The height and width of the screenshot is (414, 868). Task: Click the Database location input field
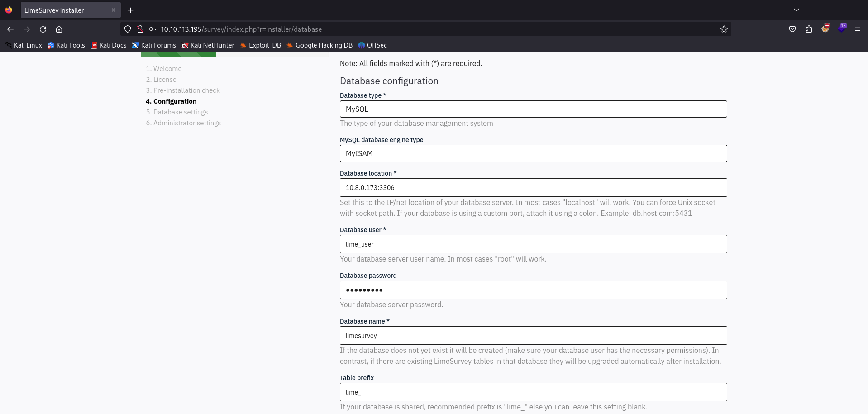click(x=533, y=188)
